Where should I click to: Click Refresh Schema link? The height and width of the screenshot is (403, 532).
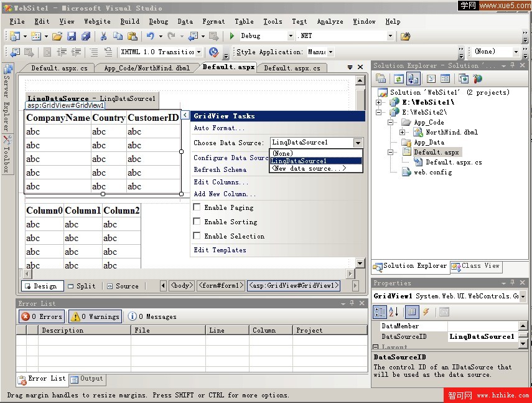[x=220, y=169]
